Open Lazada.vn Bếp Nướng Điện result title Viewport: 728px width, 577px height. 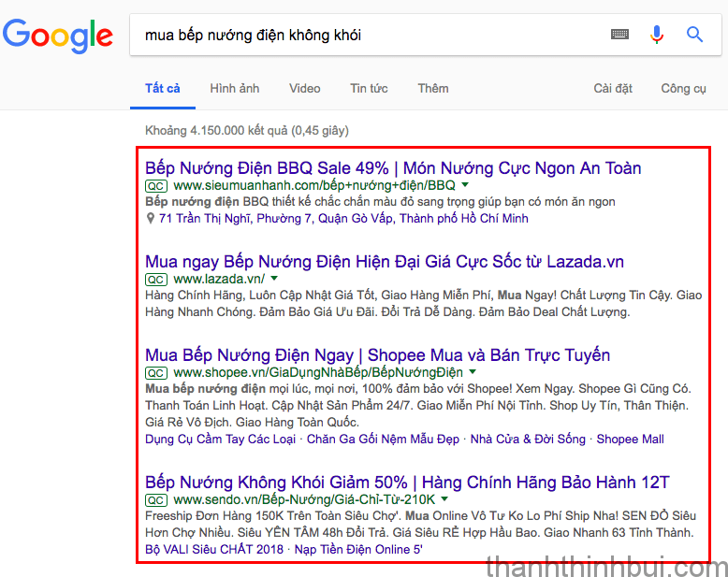pyautogui.click(x=385, y=262)
